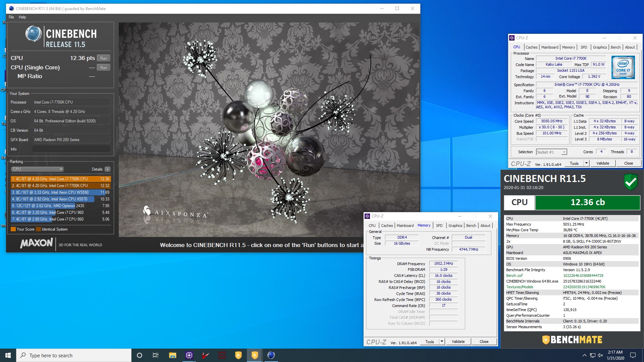Switch to Graphics tab in upper CPU-Z window
The height and width of the screenshot is (362, 644).
pyautogui.click(x=600, y=47)
